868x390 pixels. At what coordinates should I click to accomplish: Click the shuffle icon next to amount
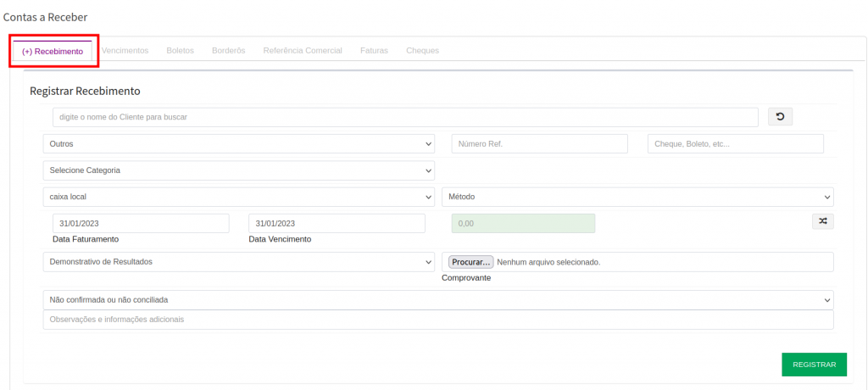(822, 221)
